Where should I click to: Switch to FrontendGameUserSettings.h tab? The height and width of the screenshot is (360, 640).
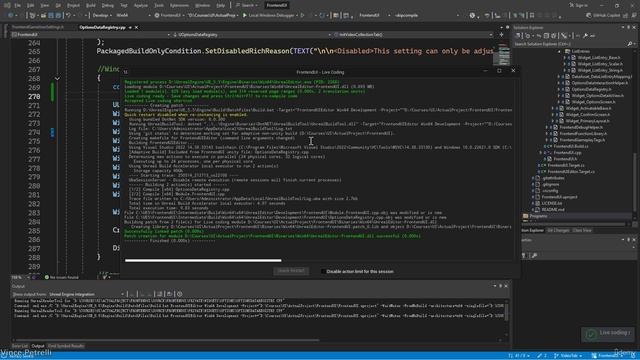tap(38, 27)
